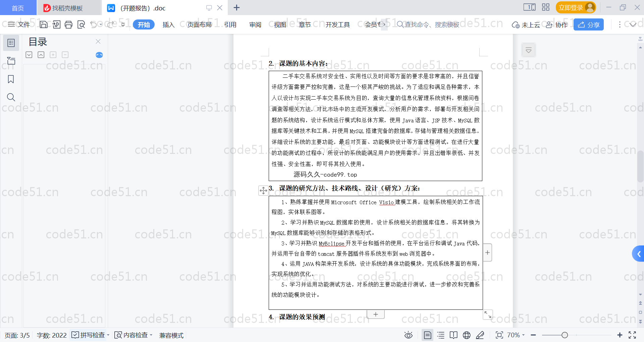
Task: Click the zoom slider handle
Action: tap(565, 335)
